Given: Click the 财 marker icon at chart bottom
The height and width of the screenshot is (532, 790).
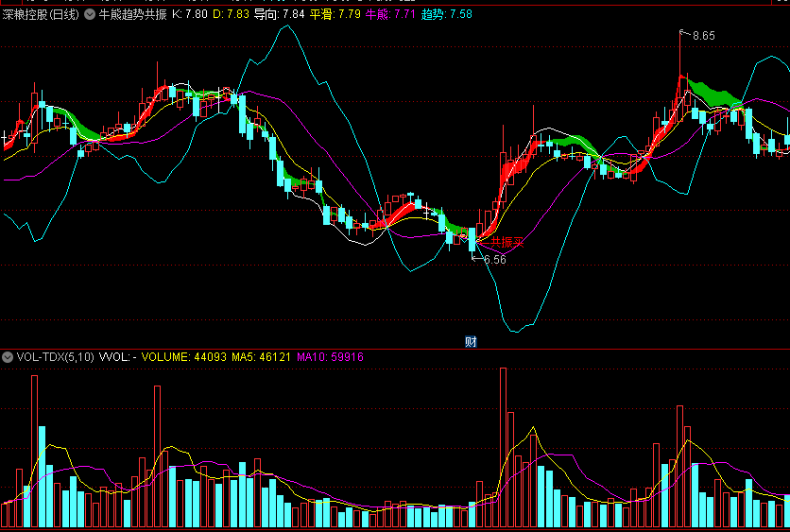Looking at the screenshot, I should point(471,342).
